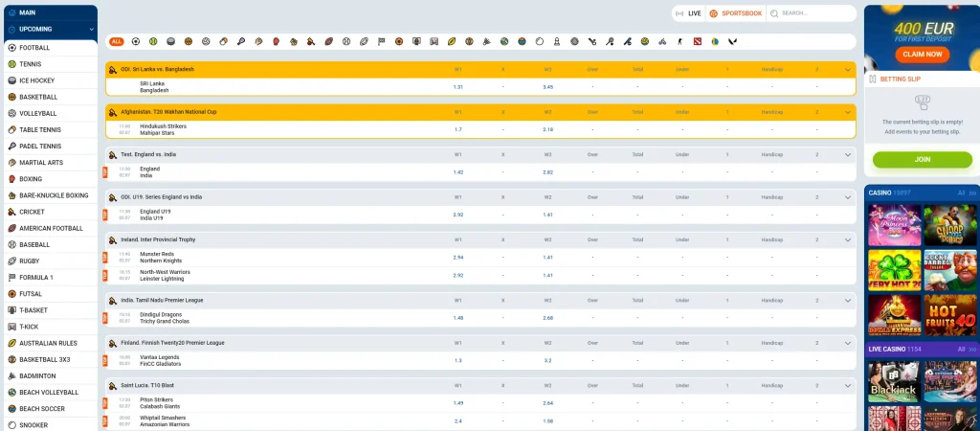Click North-West Warriors team name
The image size is (980, 431).
point(165,272)
